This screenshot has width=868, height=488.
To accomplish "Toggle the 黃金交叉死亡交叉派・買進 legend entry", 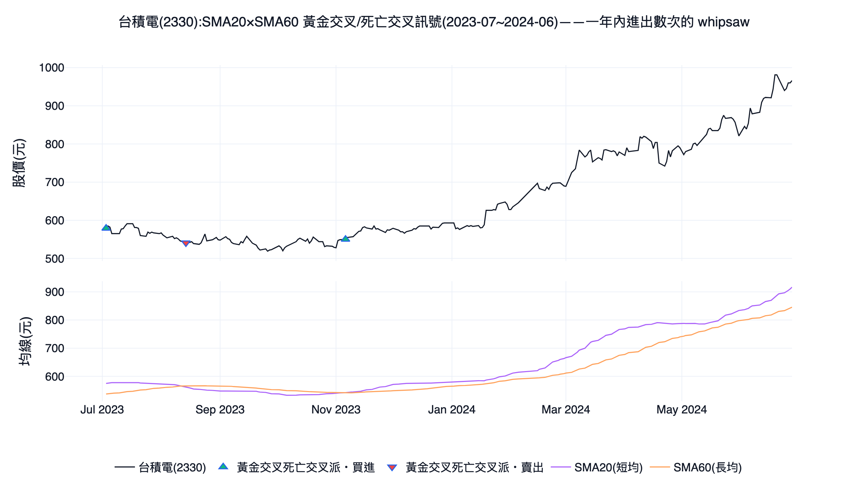I will [x=296, y=467].
